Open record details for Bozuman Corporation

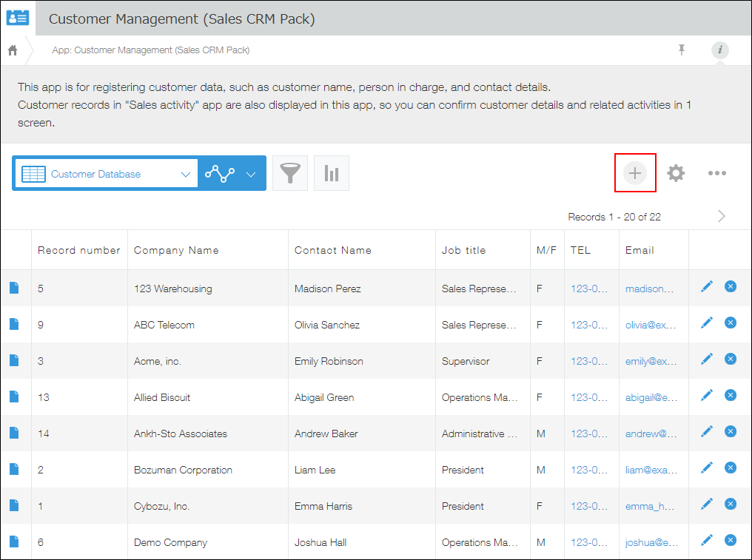[14, 469]
